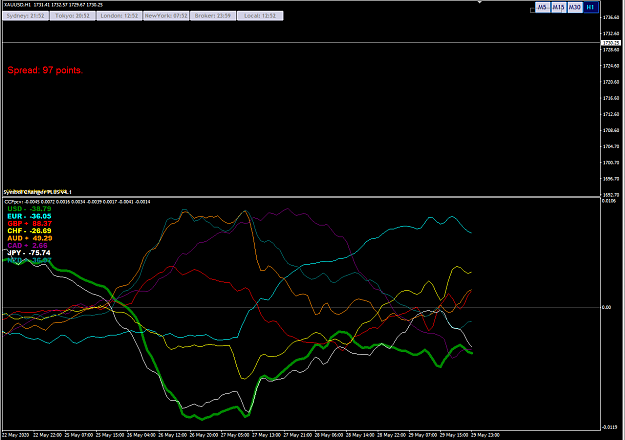The image size is (625, 440).
Task: Click the Tokyo session clock button
Action: [73, 16]
